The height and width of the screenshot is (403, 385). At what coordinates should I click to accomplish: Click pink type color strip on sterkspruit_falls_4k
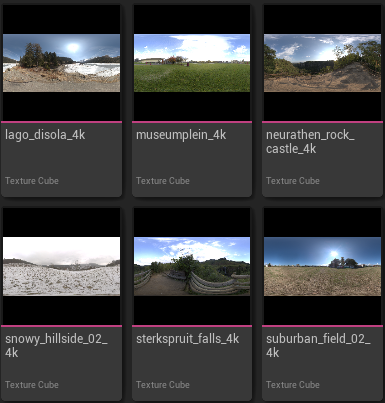pyautogui.click(x=192, y=326)
